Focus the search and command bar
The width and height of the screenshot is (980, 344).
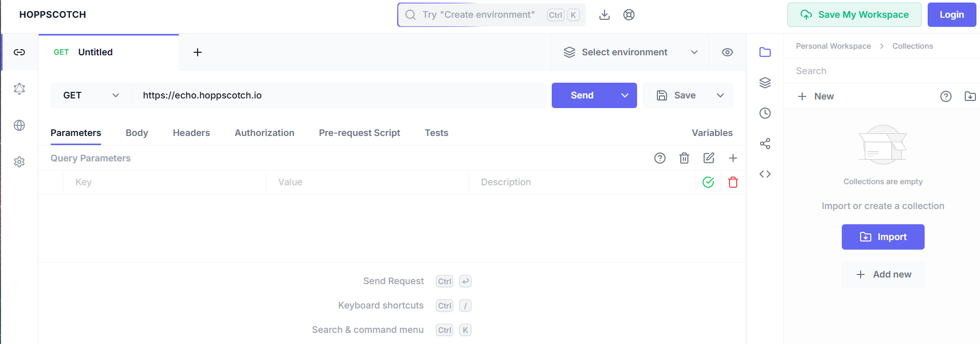pos(492,15)
